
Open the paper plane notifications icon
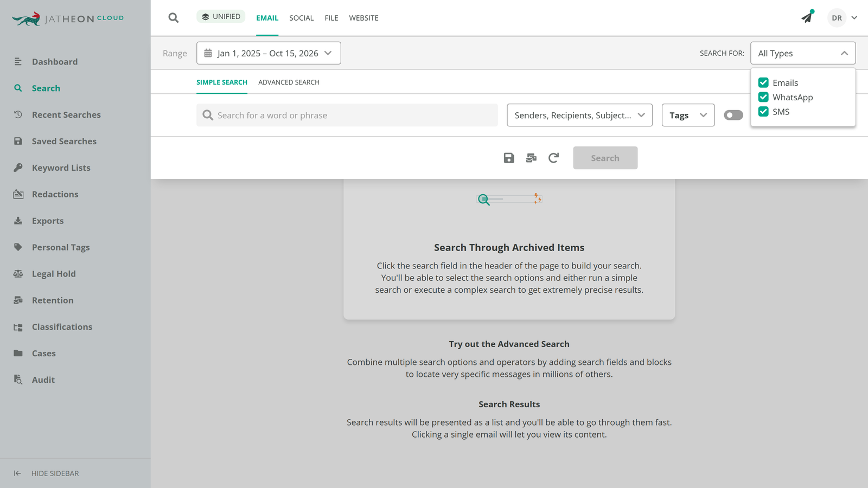click(807, 17)
